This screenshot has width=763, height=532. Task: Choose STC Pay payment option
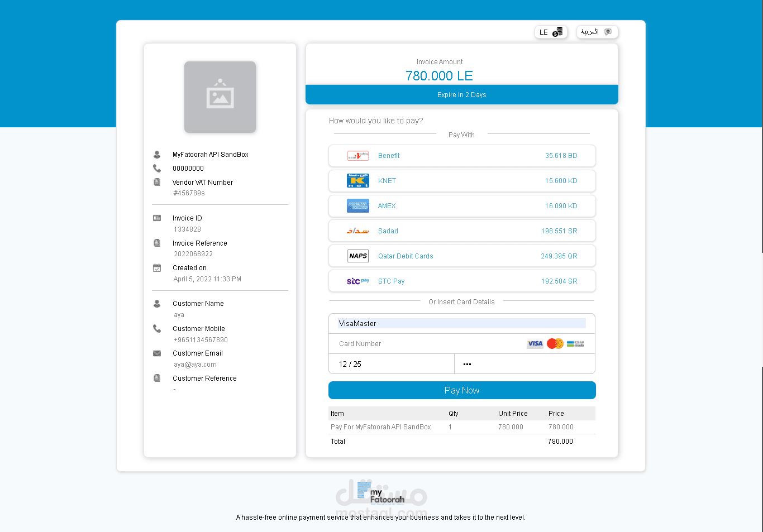tap(462, 281)
